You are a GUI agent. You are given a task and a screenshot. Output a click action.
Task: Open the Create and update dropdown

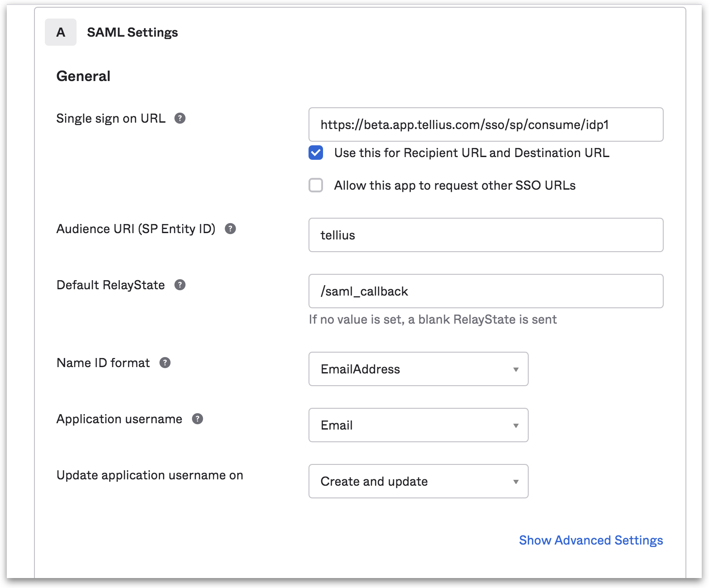[x=418, y=482]
